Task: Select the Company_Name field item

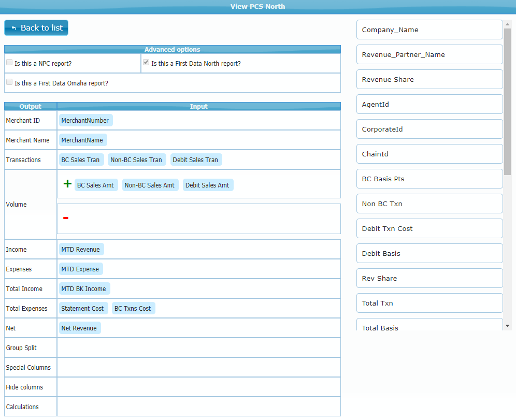Action: [x=429, y=30]
